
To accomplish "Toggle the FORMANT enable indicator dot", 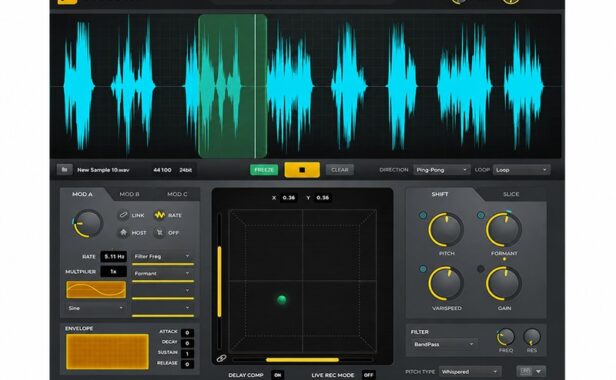I will pyautogui.click(x=481, y=215).
